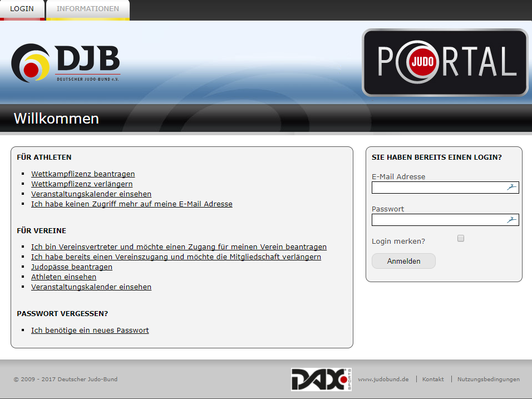The image size is (532, 399).
Task: Click link about lost E-Mail Adresse access
Action: tap(132, 204)
